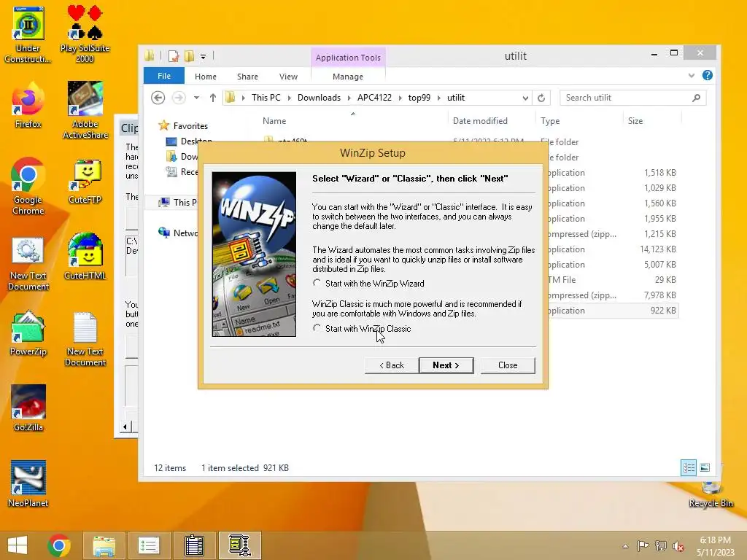Go Back in WinZip Setup

pos(392,365)
